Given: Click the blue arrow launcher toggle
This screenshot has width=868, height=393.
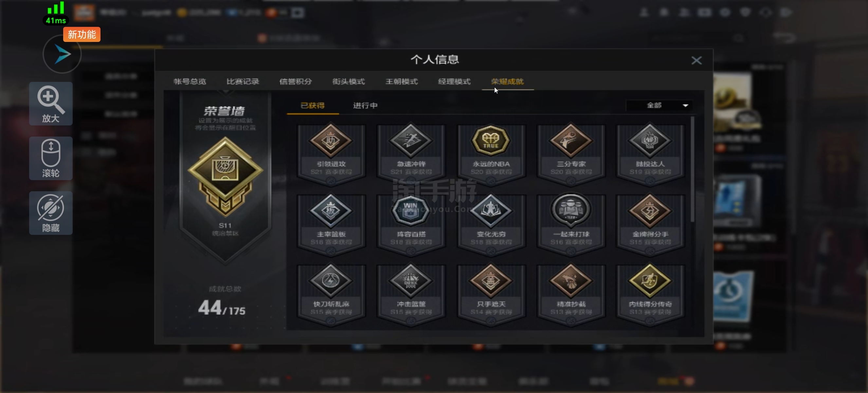Looking at the screenshot, I should coord(62,54).
